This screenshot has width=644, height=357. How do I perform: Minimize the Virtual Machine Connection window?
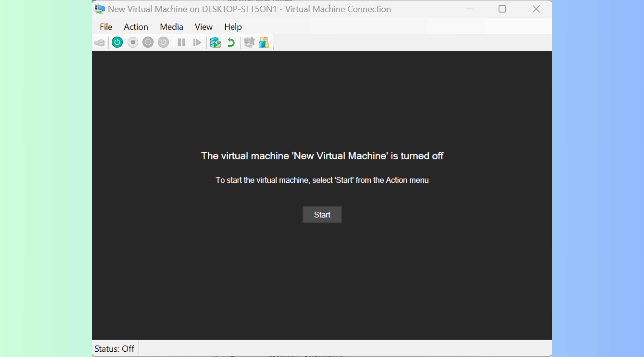pos(469,9)
